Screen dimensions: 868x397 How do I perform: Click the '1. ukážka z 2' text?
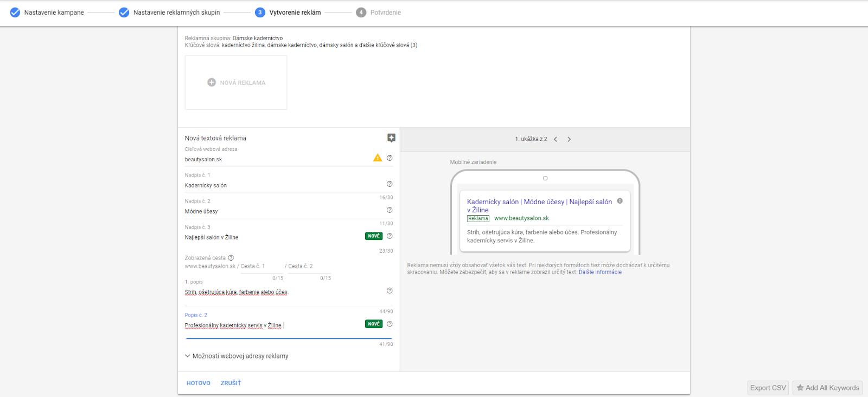click(x=531, y=140)
